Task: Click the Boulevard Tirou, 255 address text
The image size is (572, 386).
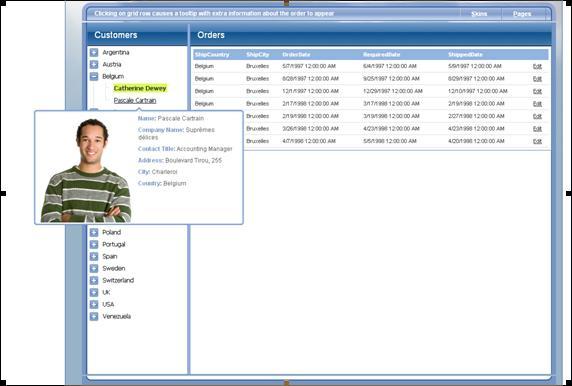Action: click(193, 161)
